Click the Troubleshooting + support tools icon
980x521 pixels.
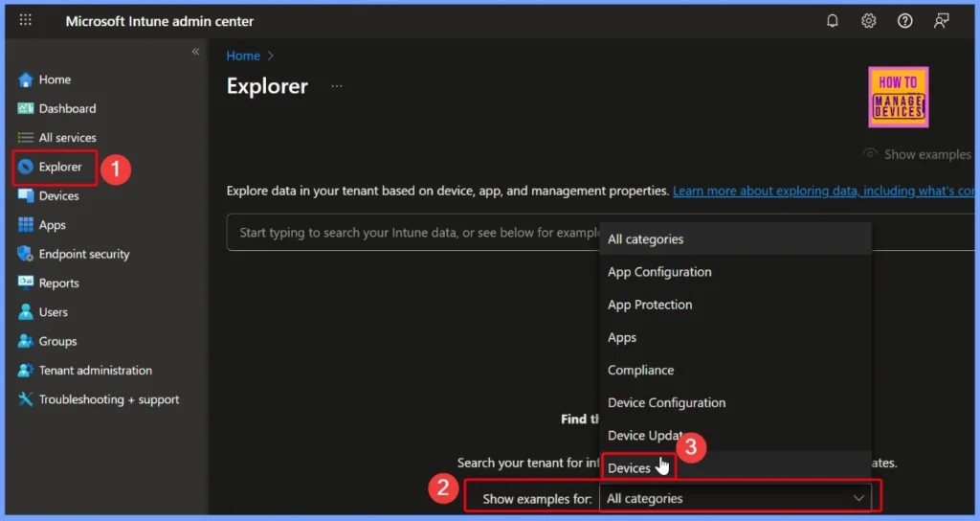26,399
